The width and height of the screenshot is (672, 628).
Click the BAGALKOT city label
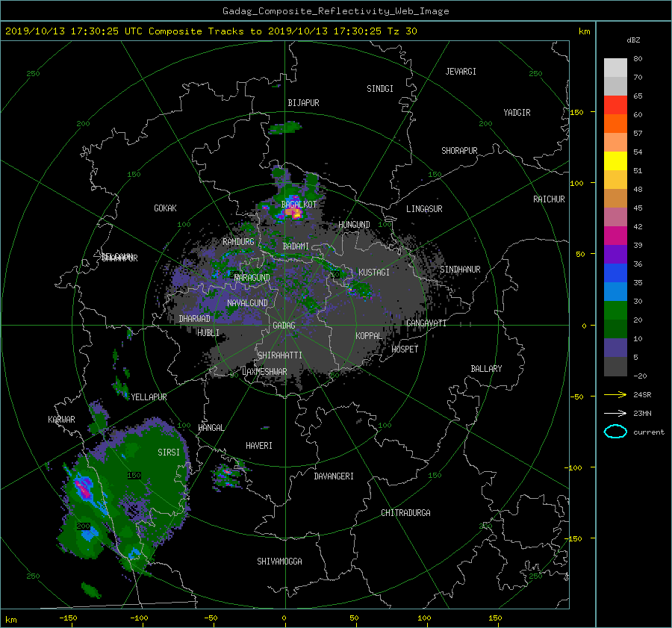[x=299, y=205]
